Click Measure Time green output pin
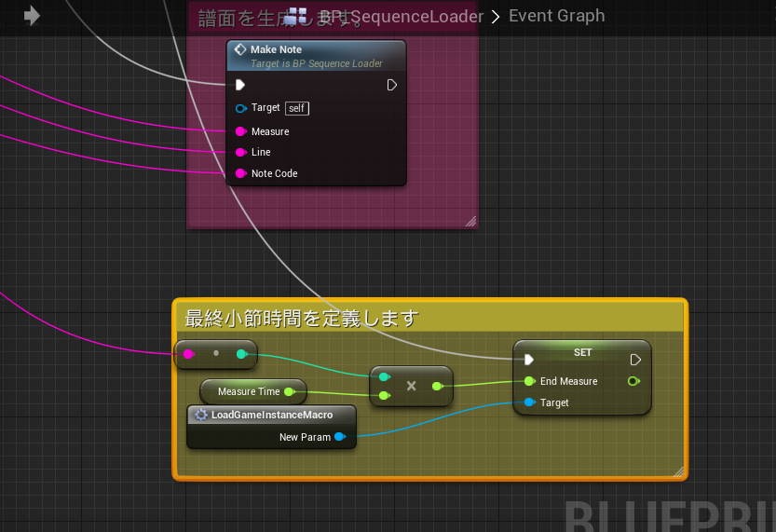776x532 pixels. 290,392
